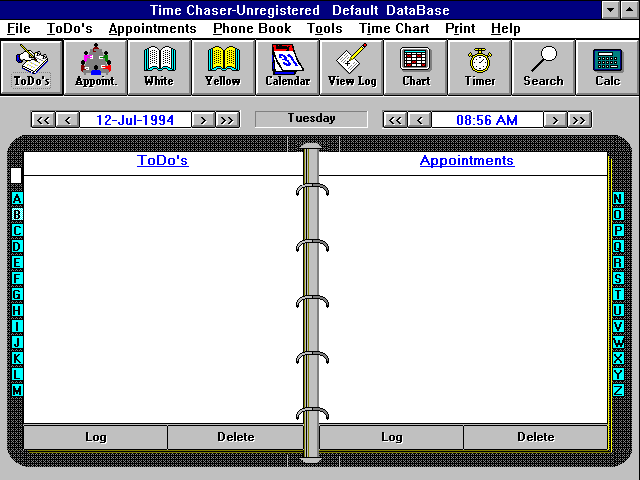Click Log button under ToDo's page
The image size is (640, 480).
click(96, 437)
